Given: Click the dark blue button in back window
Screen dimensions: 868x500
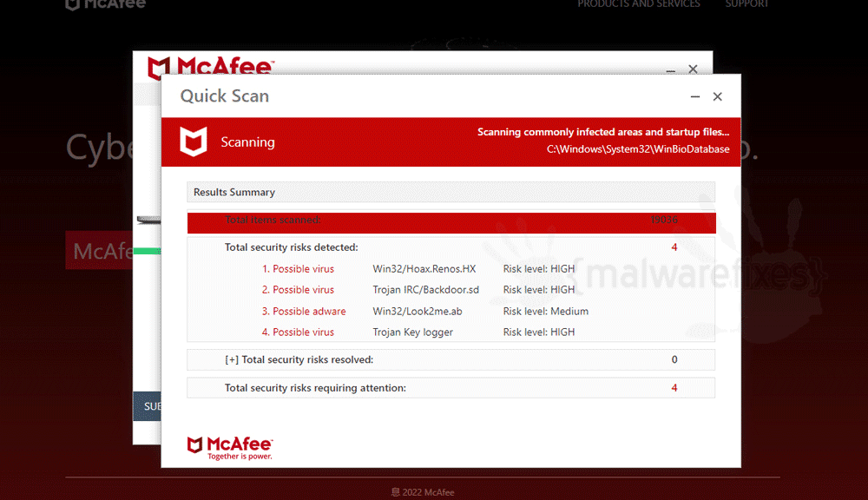Looking at the screenshot, I should (148, 406).
